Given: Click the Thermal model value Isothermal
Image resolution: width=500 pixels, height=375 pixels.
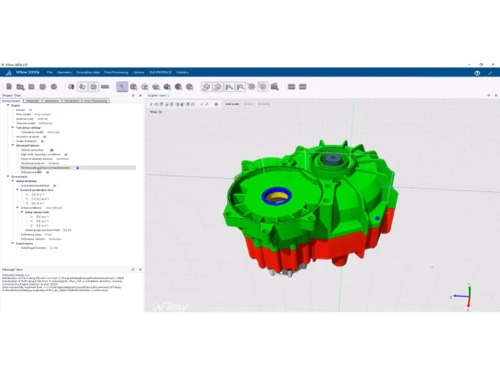Looking at the screenshot, I should 45,123.
